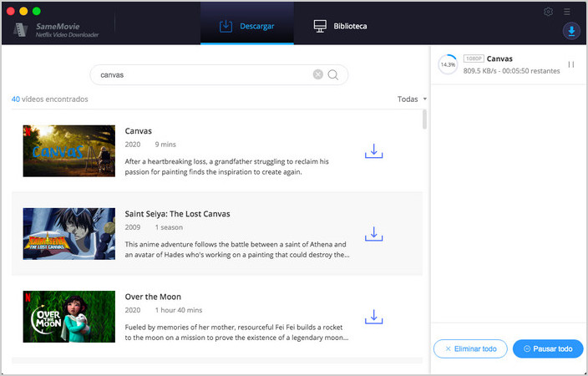588x376 pixels.
Task: Click the Over the Moon title
Action: tap(153, 297)
